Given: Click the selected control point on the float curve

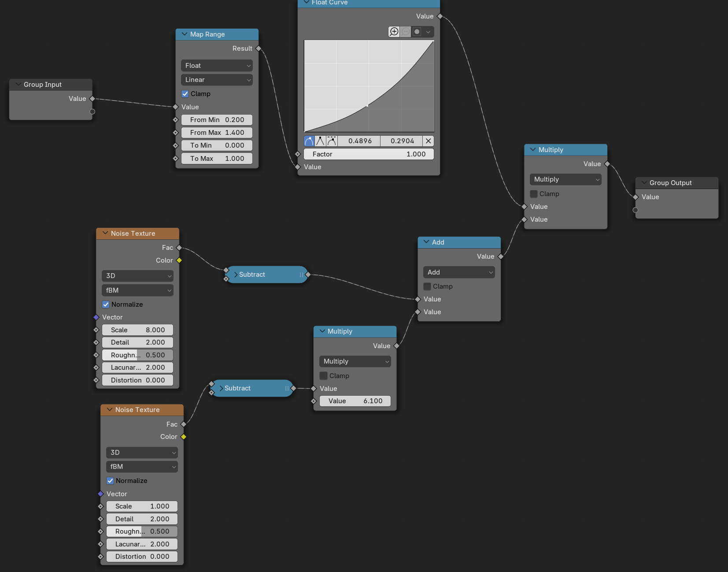Looking at the screenshot, I should (x=368, y=106).
